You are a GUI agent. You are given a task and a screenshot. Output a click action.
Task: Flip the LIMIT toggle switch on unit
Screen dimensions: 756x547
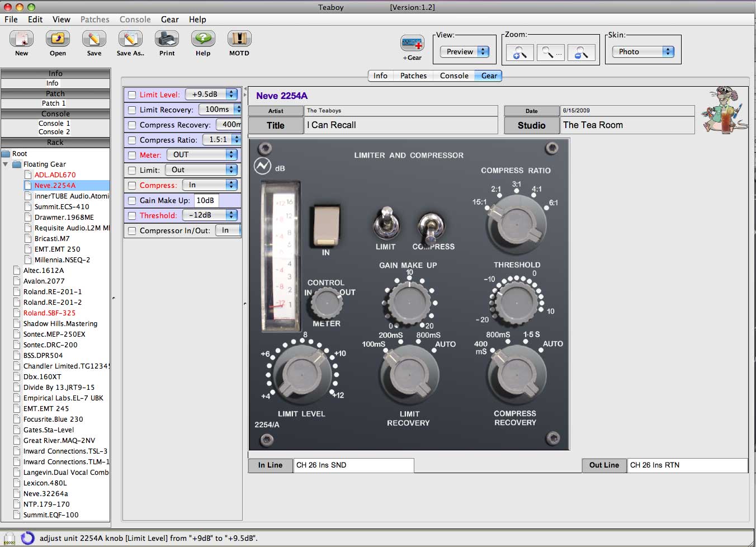385,223
